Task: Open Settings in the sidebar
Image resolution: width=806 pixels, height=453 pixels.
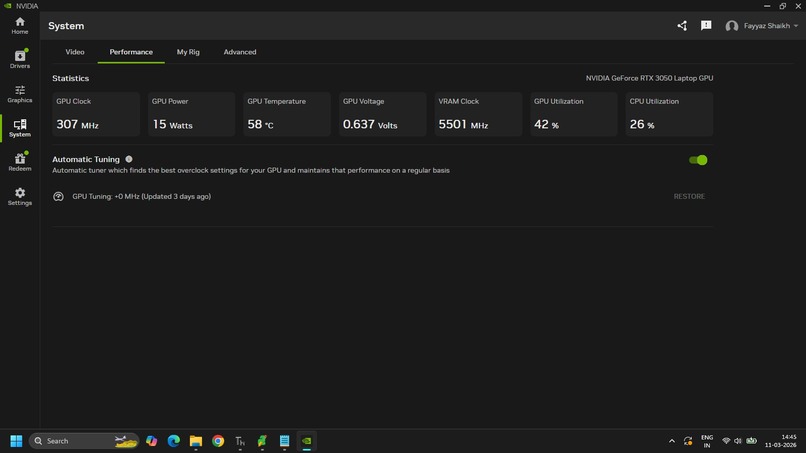Action: [x=20, y=196]
